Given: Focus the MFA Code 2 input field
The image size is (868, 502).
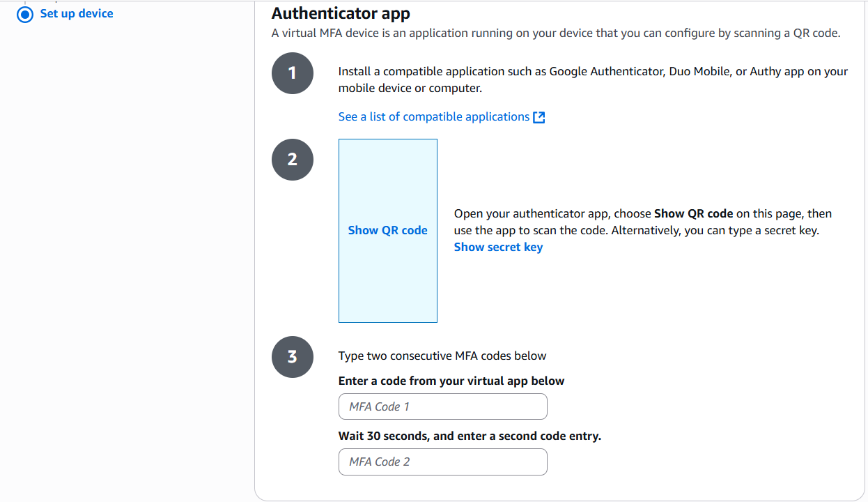Looking at the screenshot, I should tap(442, 462).
